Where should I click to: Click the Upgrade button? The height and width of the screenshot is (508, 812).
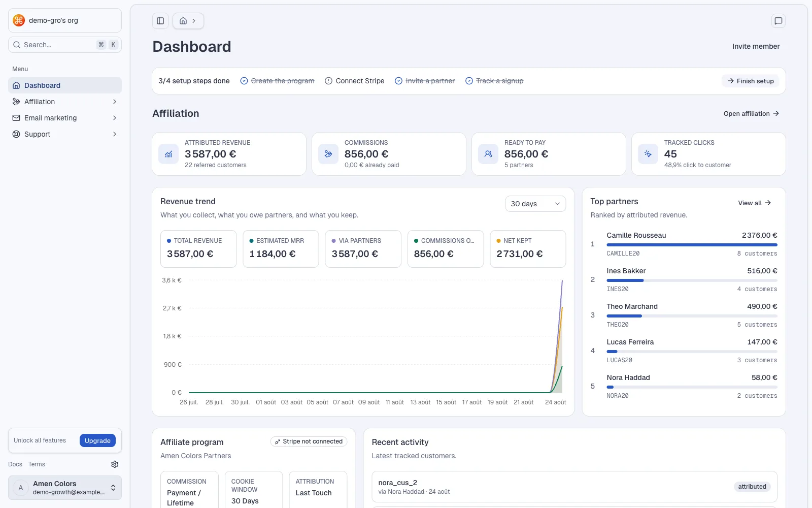[97, 440]
